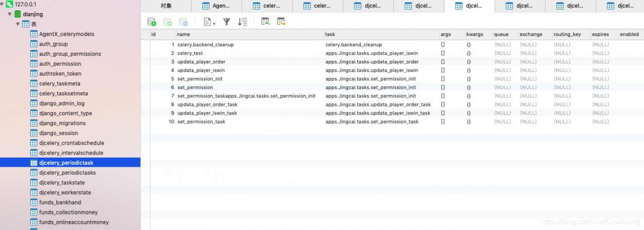Select the name cell celery.backend_cleanup
The image size is (644, 230).
click(250, 45)
